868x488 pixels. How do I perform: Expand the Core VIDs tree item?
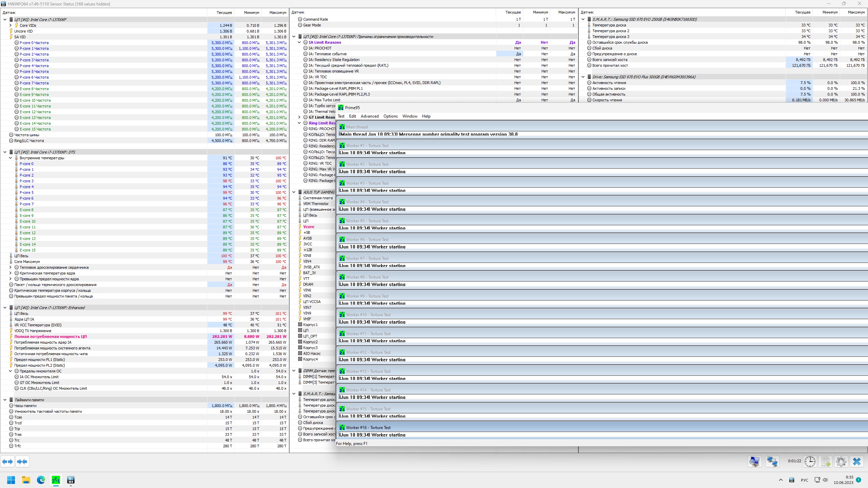(x=10, y=25)
